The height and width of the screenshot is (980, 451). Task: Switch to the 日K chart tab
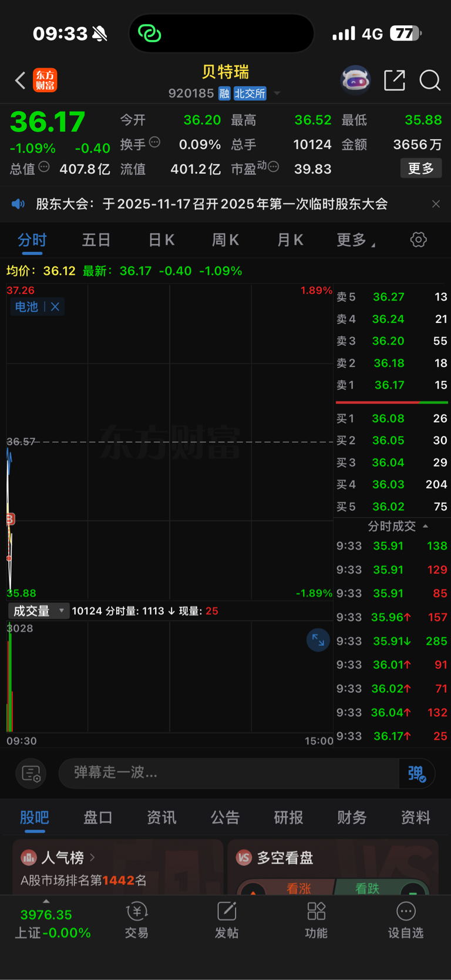pyautogui.click(x=161, y=240)
